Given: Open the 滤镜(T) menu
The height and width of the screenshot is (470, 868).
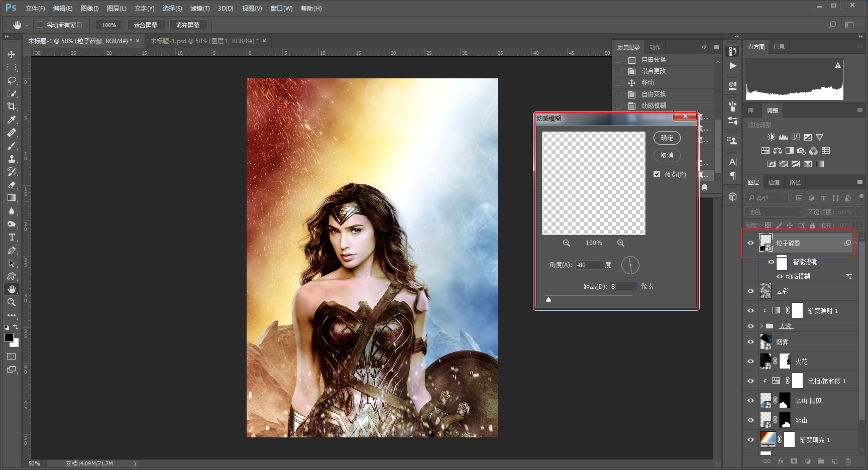Looking at the screenshot, I should (200, 9).
